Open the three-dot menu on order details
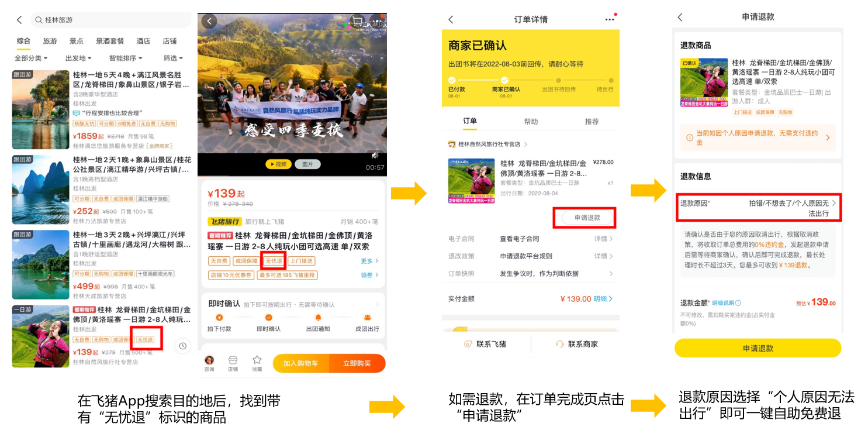Image resolution: width=868 pixels, height=437 pixels. point(610,19)
